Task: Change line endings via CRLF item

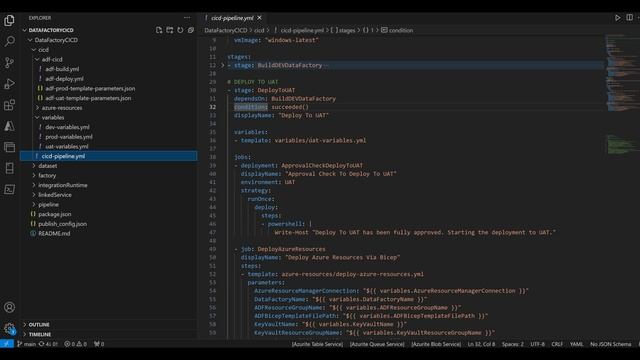Action: coord(557,344)
